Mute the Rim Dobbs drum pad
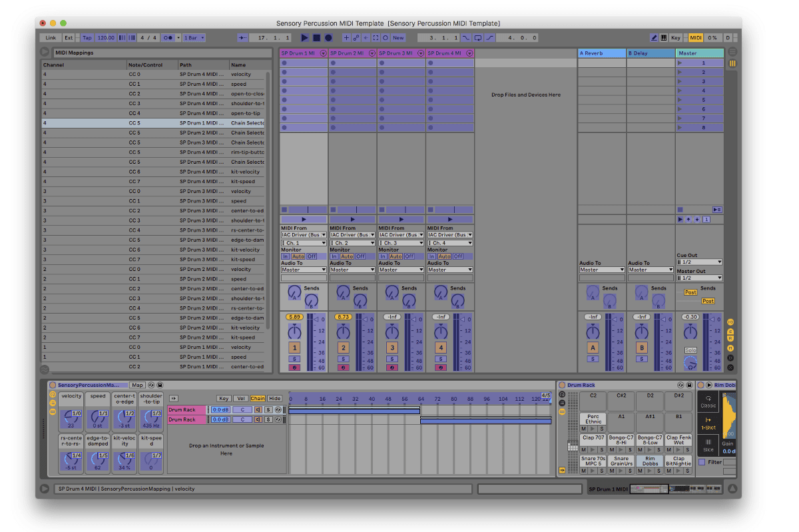 click(x=641, y=470)
